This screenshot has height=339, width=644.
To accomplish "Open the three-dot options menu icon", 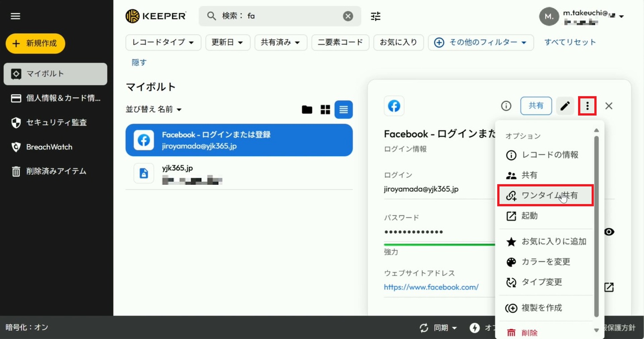I will [x=587, y=106].
